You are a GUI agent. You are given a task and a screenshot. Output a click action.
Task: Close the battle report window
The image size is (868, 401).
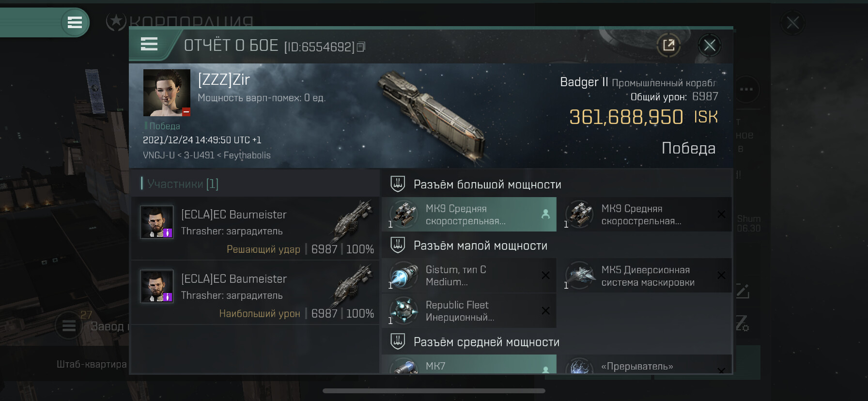[710, 46]
